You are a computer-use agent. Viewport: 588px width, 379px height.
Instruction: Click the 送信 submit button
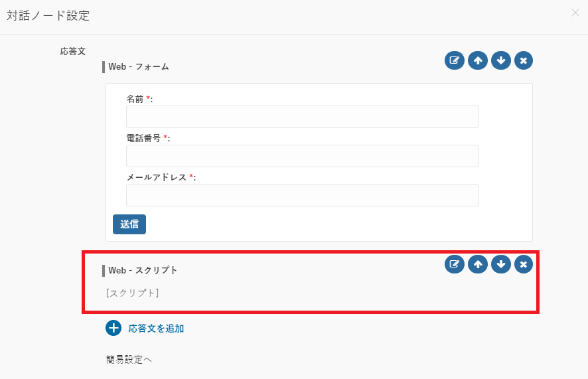click(x=129, y=224)
